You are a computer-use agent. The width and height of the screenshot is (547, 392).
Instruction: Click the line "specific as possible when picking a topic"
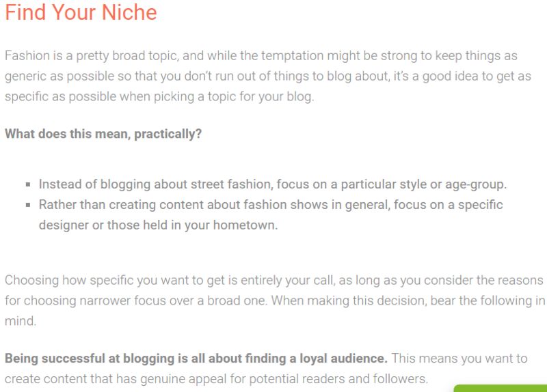click(x=159, y=96)
